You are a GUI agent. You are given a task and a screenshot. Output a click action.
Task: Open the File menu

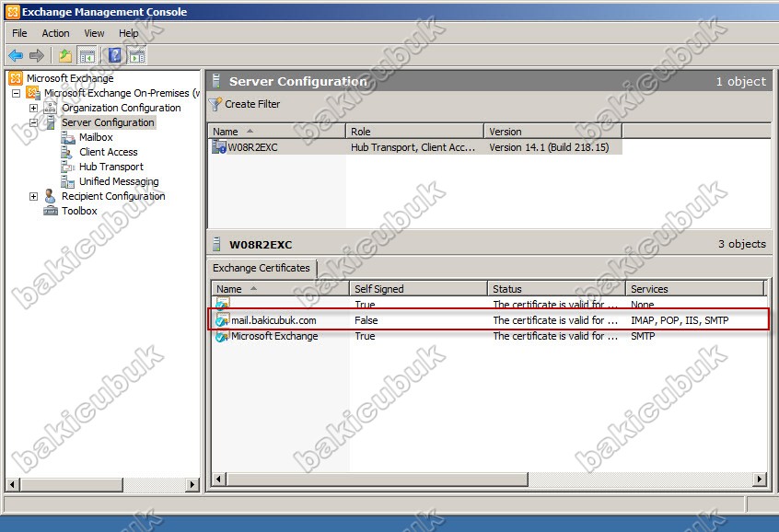click(x=19, y=33)
